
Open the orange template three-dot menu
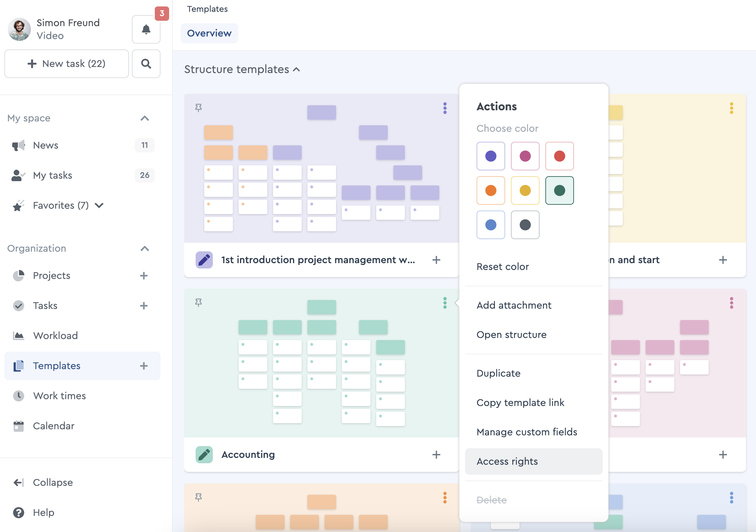(x=445, y=498)
